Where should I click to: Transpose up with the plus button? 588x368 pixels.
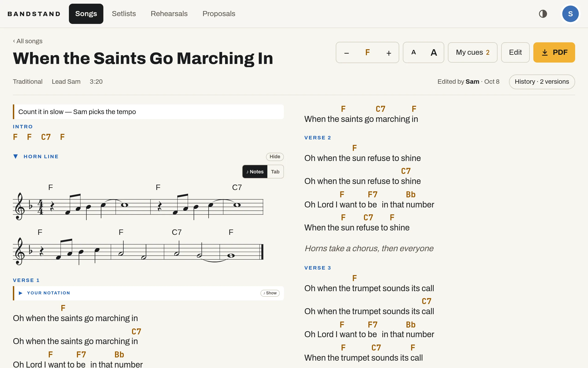[x=389, y=52]
